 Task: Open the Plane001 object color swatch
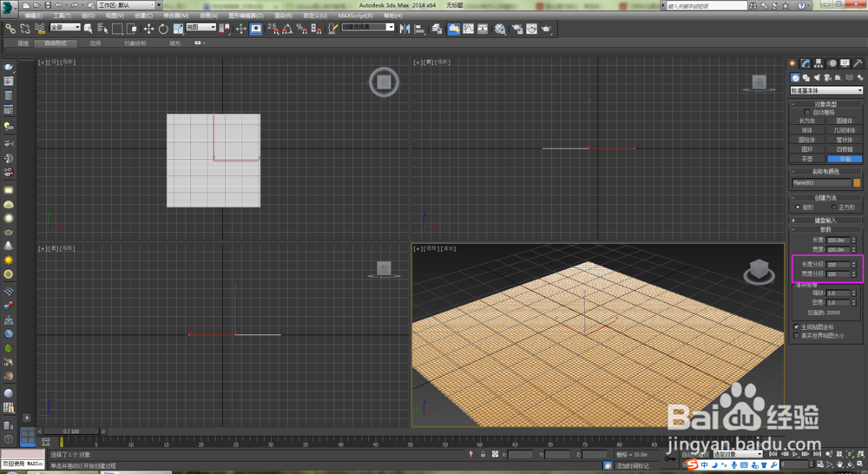pyautogui.click(x=857, y=183)
